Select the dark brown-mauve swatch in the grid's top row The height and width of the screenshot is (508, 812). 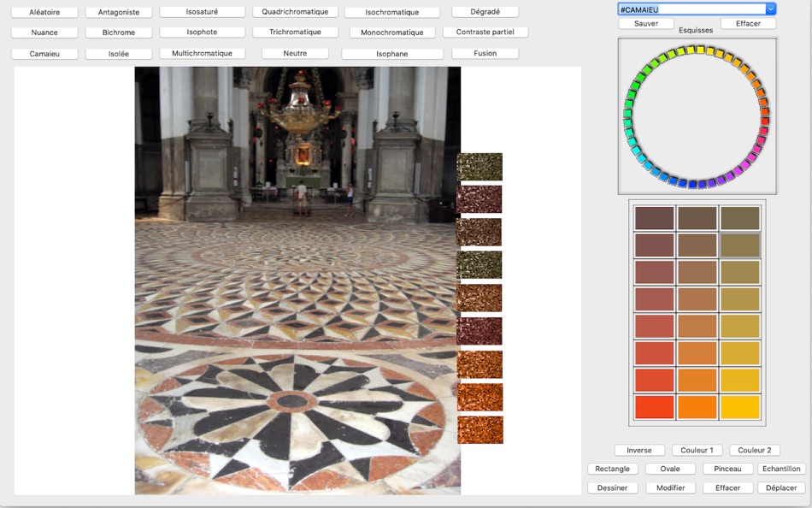tap(654, 218)
